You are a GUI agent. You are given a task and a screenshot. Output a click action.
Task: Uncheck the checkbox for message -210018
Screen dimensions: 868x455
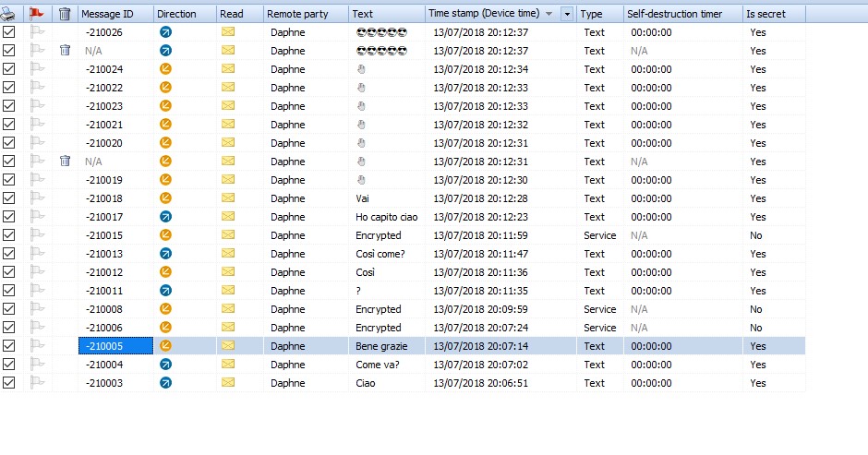(x=9, y=198)
